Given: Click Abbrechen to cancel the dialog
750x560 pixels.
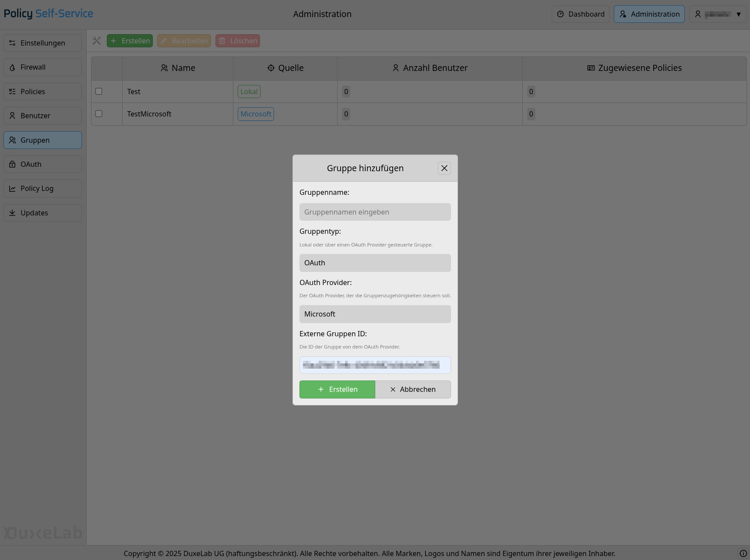Looking at the screenshot, I should (412, 390).
